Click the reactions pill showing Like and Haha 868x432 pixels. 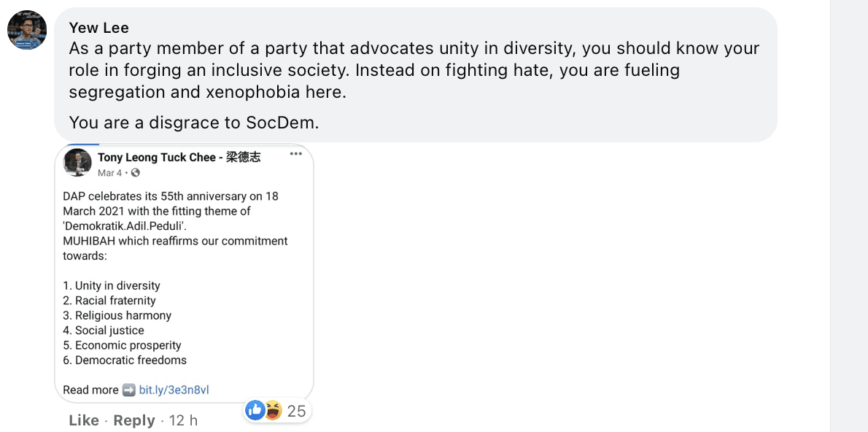click(277, 410)
